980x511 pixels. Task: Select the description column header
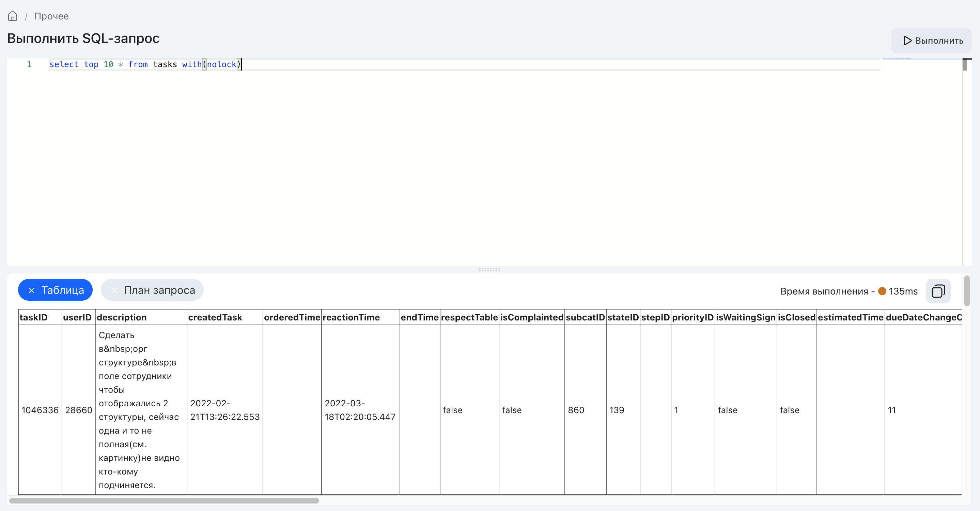141,317
